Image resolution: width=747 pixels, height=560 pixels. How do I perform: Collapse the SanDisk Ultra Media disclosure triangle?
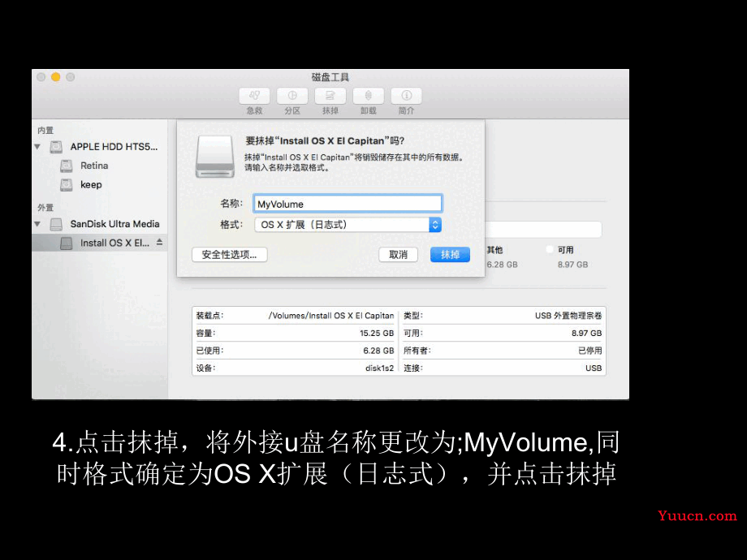[37, 224]
